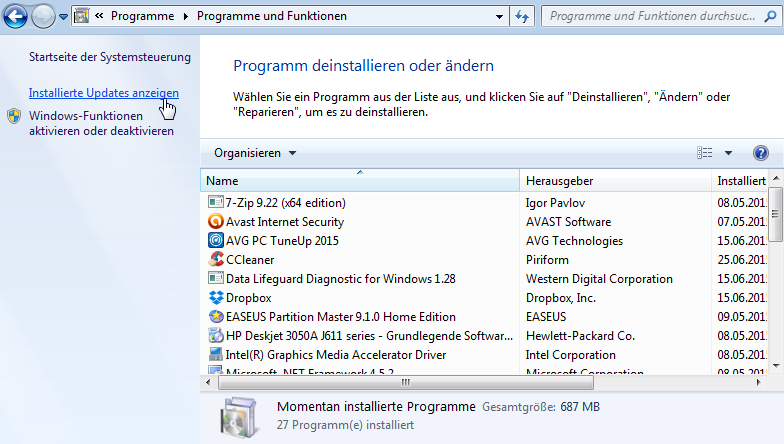This screenshot has height=444, width=784.
Task: Click the Data Lifeguard Diagnostic icon
Action: (x=216, y=278)
